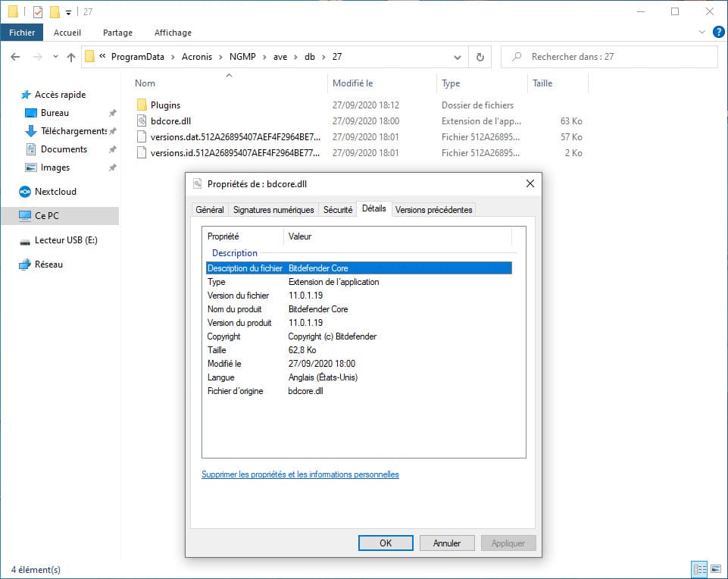The image size is (728, 579).
Task: Switch to the Général tab
Action: pos(209,210)
